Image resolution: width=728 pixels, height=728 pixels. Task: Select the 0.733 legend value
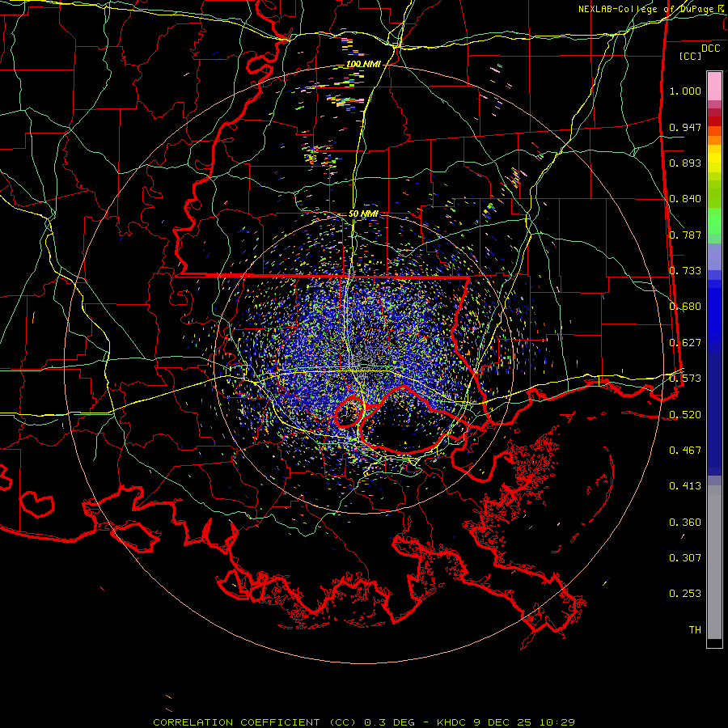(685, 271)
